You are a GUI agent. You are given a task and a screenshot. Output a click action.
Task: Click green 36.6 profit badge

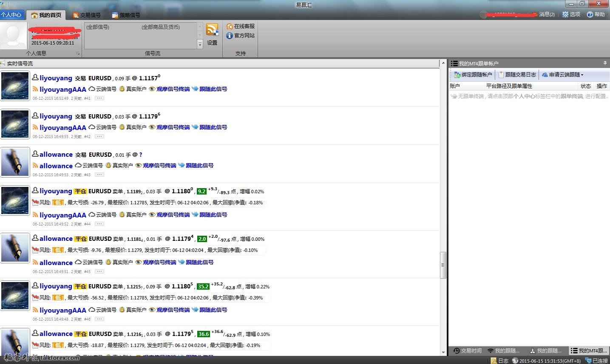(203, 334)
